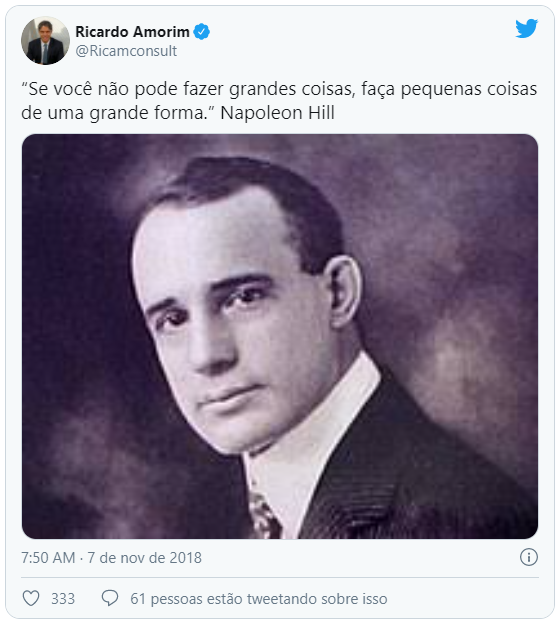Screen dimensions: 559x624
Task: Click the words "de uma grande forma"
Action: click(x=113, y=113)
